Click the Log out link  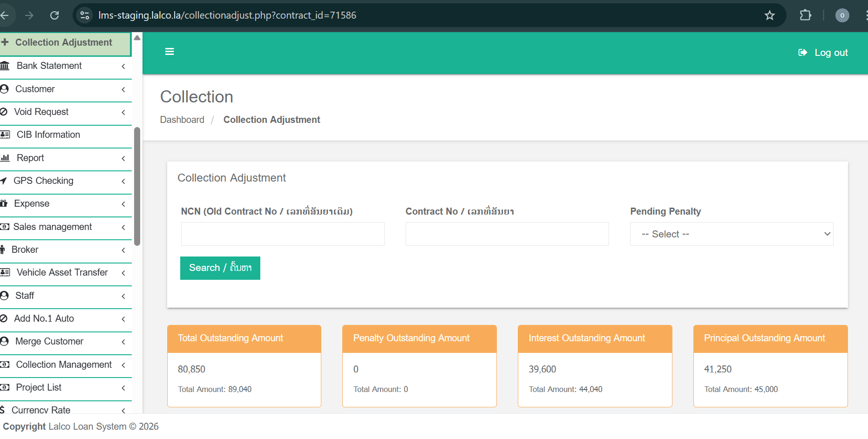823,53
